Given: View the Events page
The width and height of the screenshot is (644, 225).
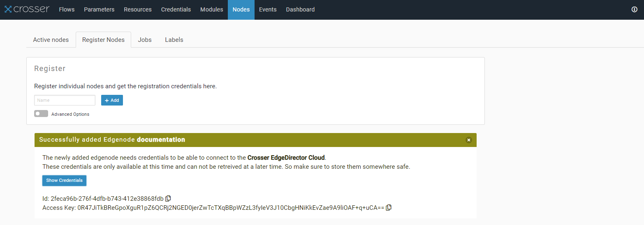Looking at the screenshot, I should [268, 9].
